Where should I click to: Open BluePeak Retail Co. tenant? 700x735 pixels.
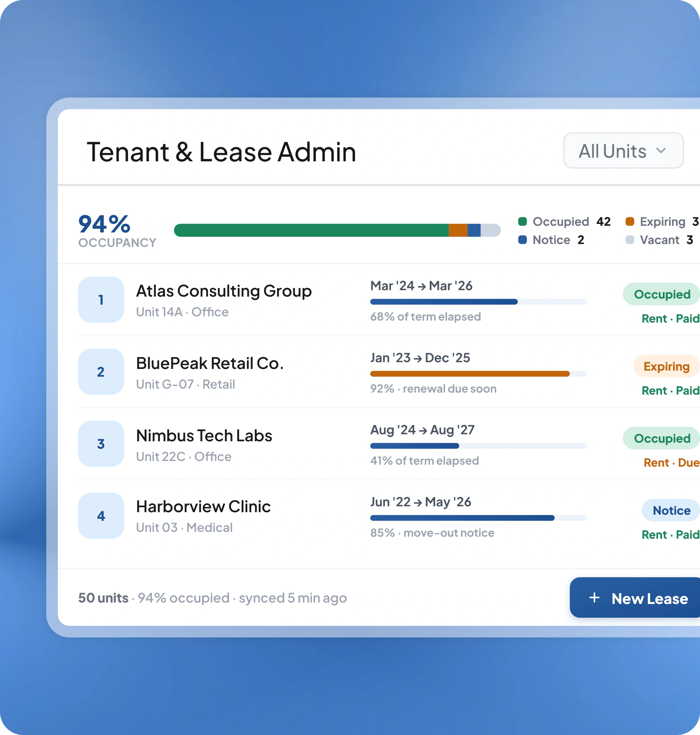pos(210,363)
